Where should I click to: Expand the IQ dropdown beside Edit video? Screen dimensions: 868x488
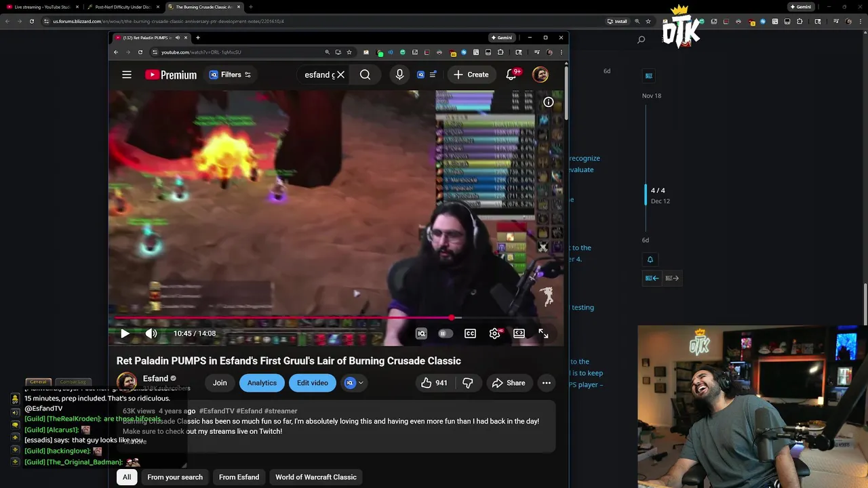coord(354,383)
